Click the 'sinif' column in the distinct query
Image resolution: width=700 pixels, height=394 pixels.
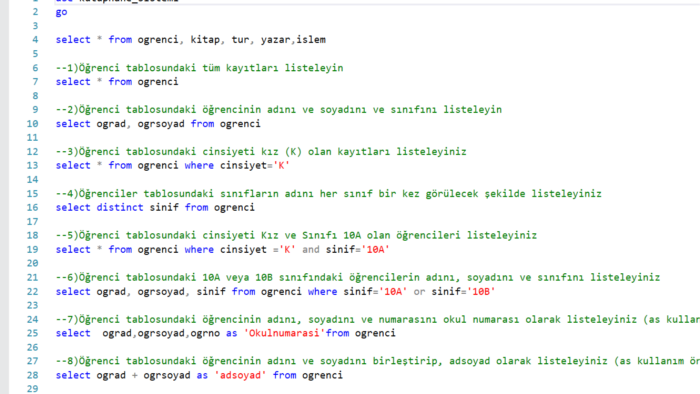click(164, 207)
